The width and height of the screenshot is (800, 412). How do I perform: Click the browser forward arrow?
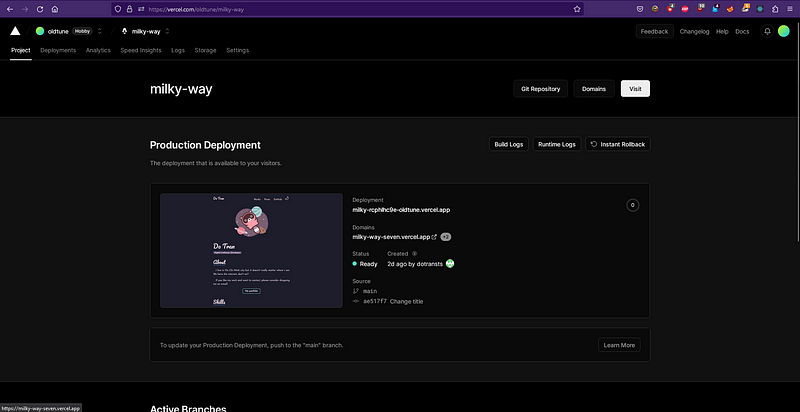tap(25, 9)
